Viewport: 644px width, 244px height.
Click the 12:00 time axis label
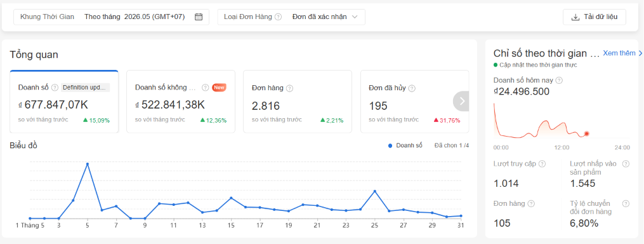point(562,147)
